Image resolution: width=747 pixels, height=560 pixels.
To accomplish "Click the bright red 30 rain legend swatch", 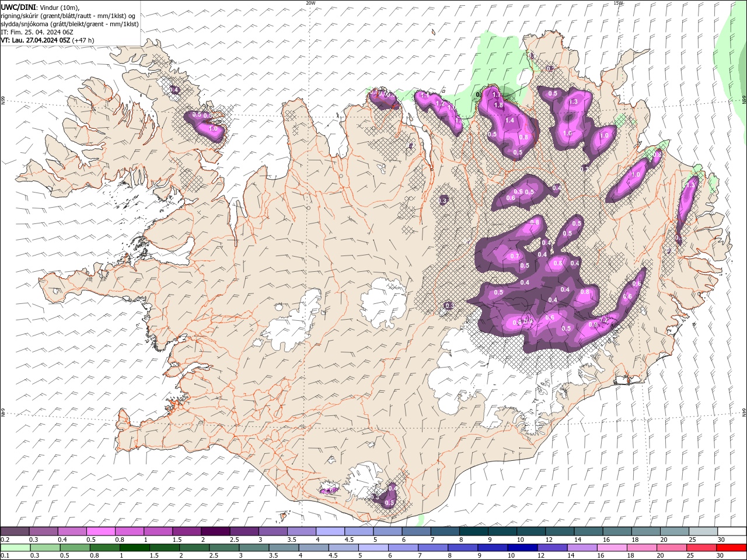I will click(x=731, y=548).
